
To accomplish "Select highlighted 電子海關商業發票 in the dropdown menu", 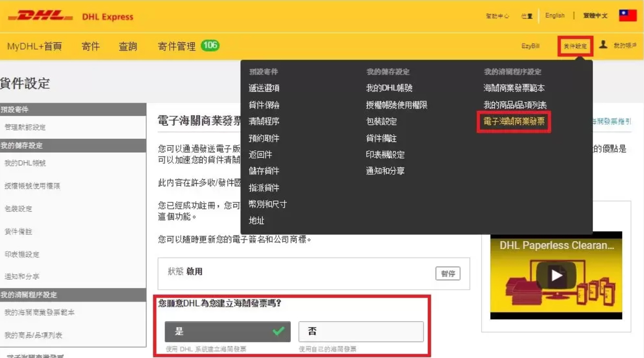I will pyautogui.click(x=514, y=122).
